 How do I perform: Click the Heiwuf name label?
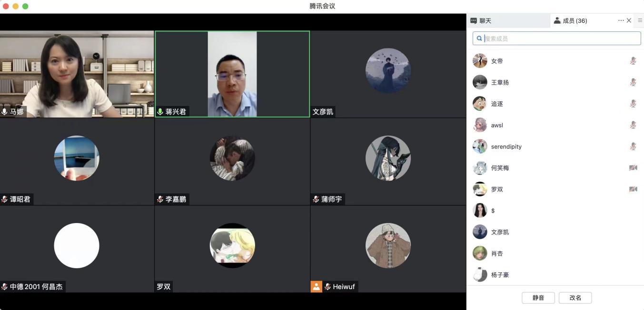coord(344,287)
